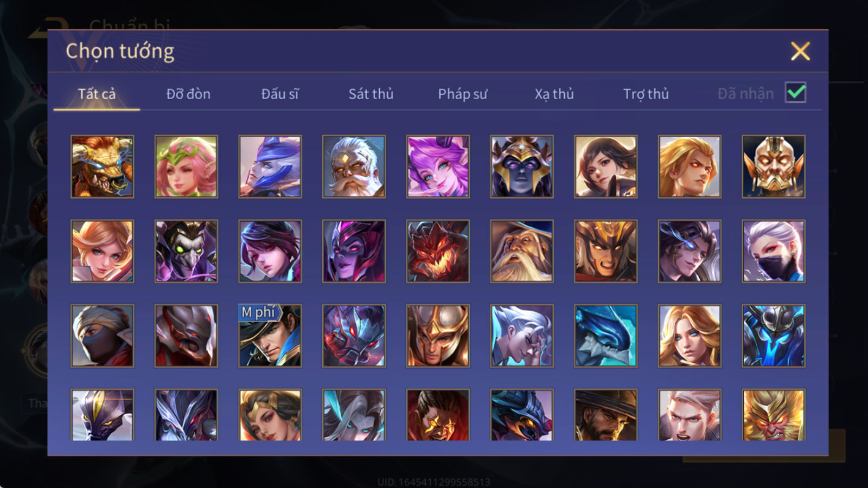Screen dimensions: 868x488
Task: Open the Sát thủ tab
Action: coord(371,94)
